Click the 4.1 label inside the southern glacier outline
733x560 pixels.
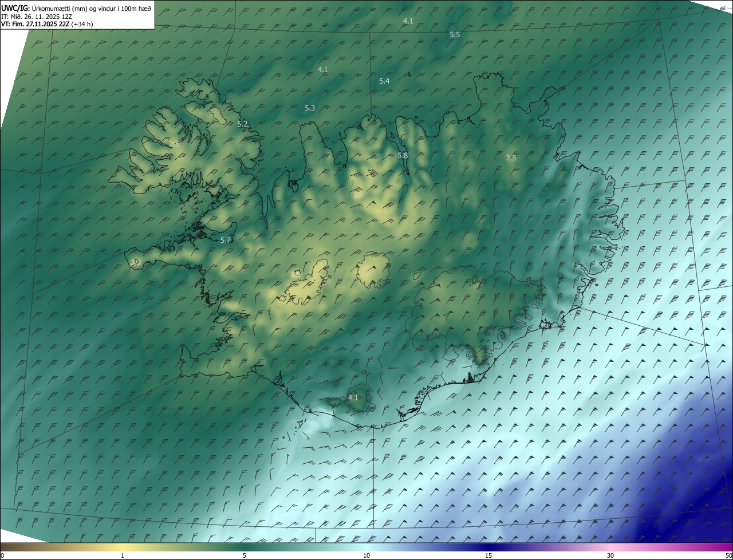(x=353, y=397)
